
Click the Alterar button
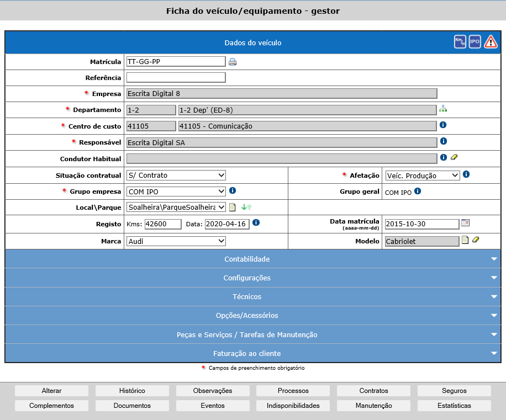(x=51, y=391)
